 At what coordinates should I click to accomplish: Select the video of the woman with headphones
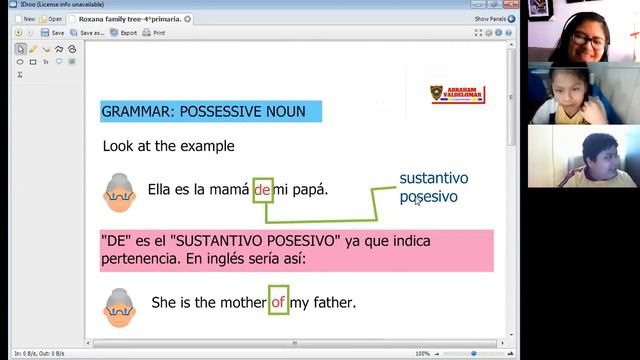coord(584,31)
